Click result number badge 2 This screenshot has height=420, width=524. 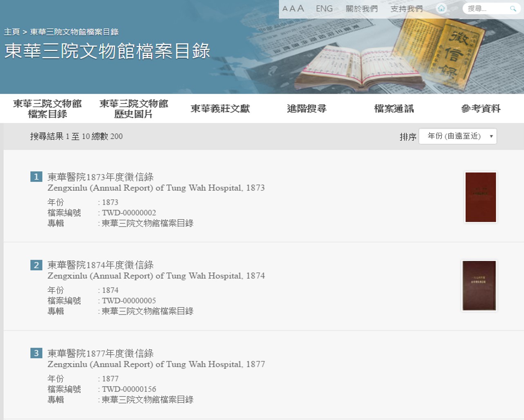click(36, 265)
